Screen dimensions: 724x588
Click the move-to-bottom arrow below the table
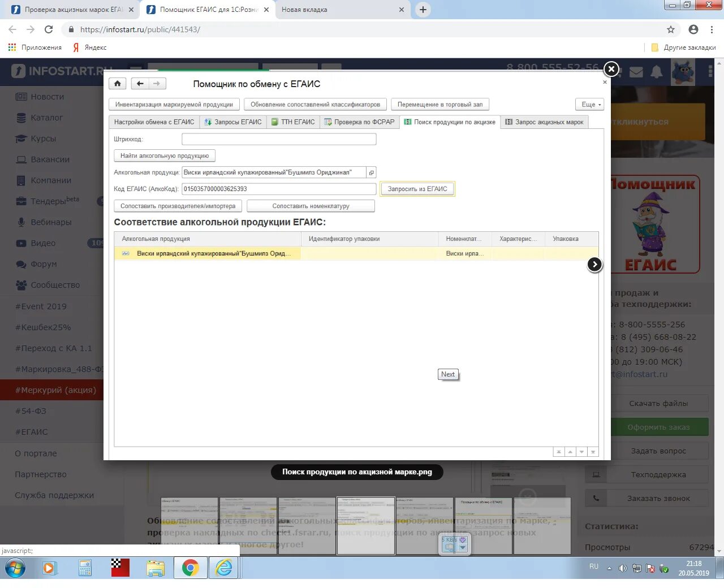click(593, 452)
